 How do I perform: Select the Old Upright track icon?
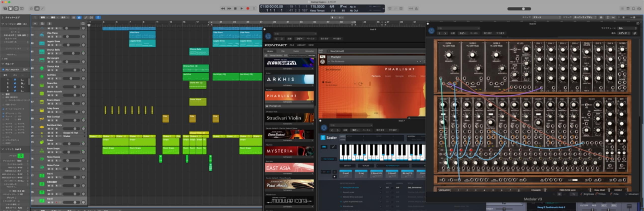(x=42, y=60)
